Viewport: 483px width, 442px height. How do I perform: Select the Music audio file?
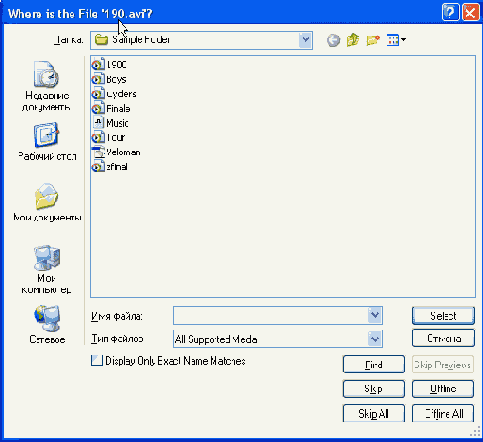tap(111, 123)
